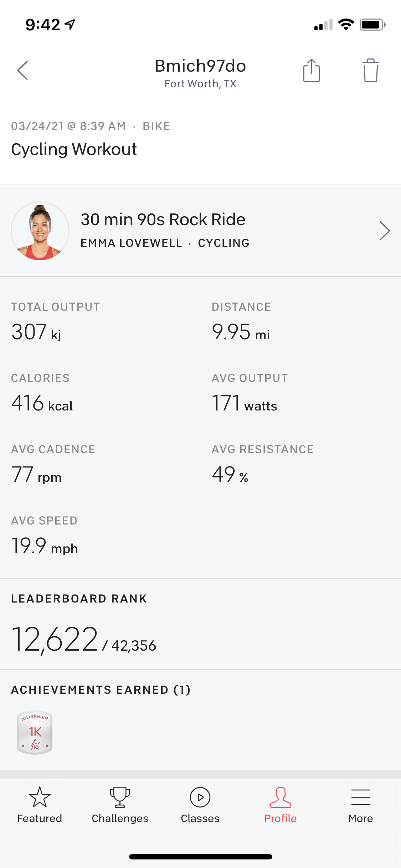Tap the Bmich97do username title

[x=200, y=66]
